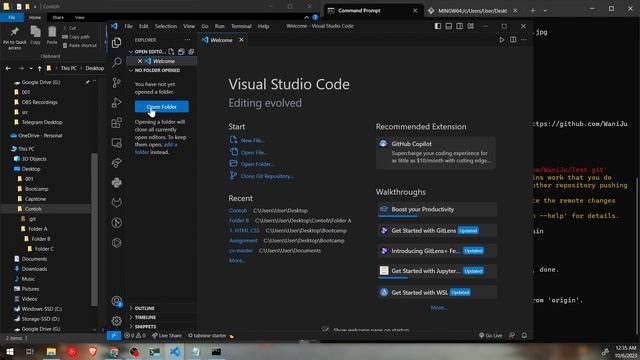The image size is (640, 360).
Task: Open the GitLab fox icon view
Action: click(117, 202)
